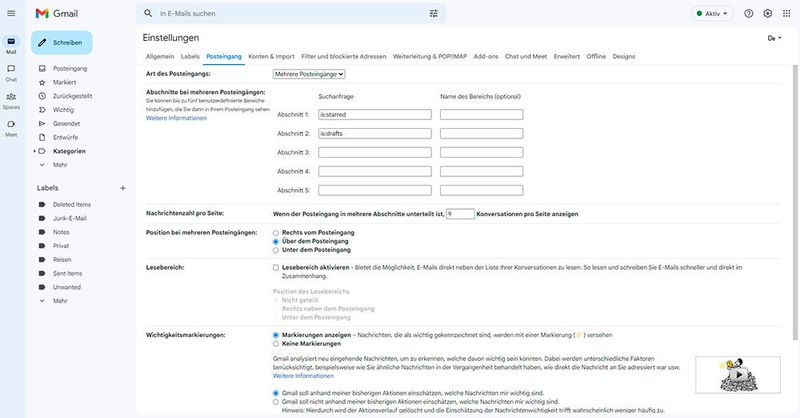The image size is (800, 418).
Task: Open the Offline settings tab
Action: (x=596, y=57)
